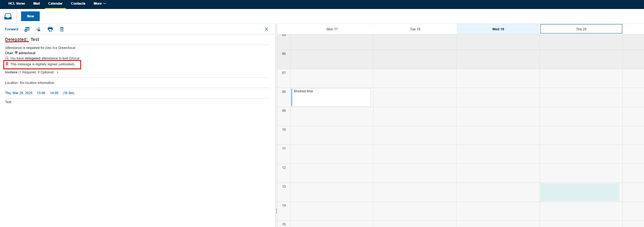The width and height of the screenshot is (644, 227).
Task: Click the 'Test' body text below the date line
Action: click(x=8, y=102)
